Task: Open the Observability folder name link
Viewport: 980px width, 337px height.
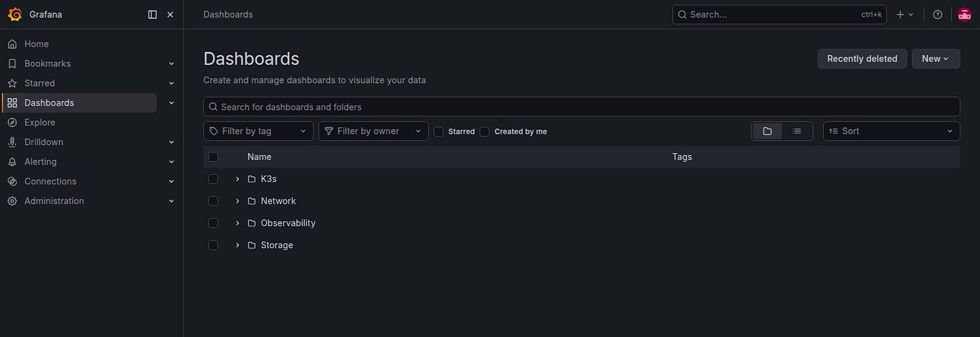Action: 288,223
